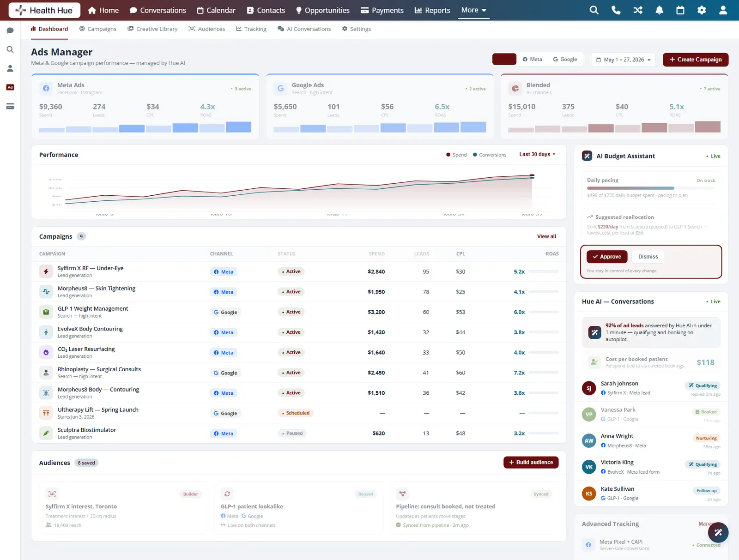The image size is (739, 560).
Task: Toggle the Conversions series in chart legend
Action: pos(490,155)
